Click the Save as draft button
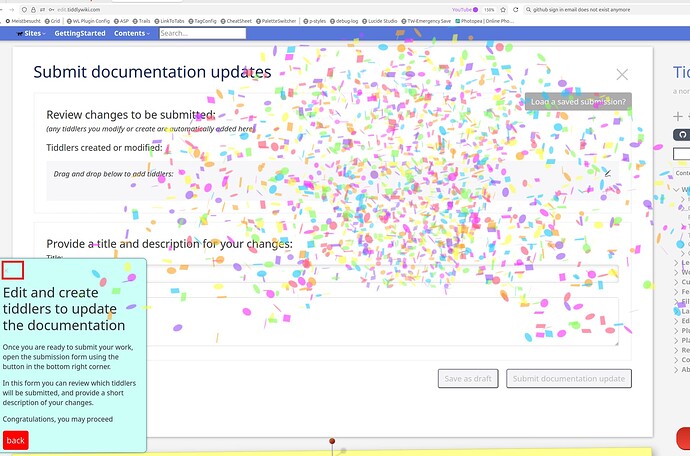 click(x=468, y=378)
